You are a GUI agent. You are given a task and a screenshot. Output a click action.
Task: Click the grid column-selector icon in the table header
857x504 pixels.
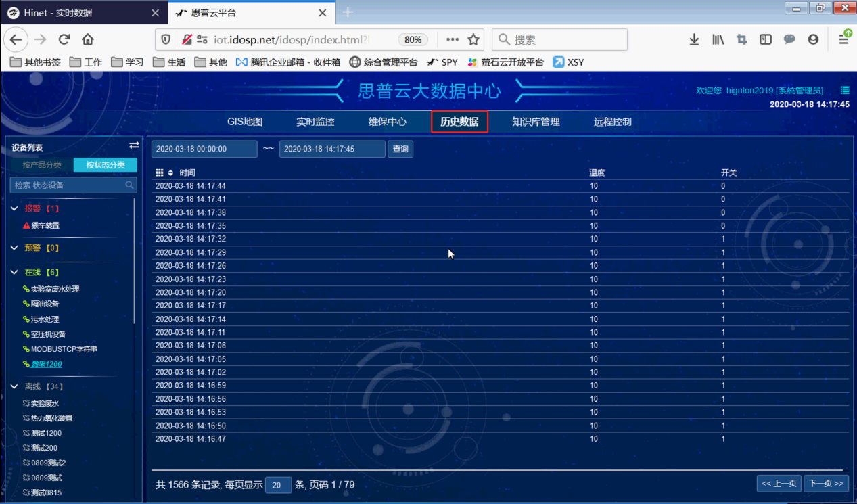[x=160, y=172]
